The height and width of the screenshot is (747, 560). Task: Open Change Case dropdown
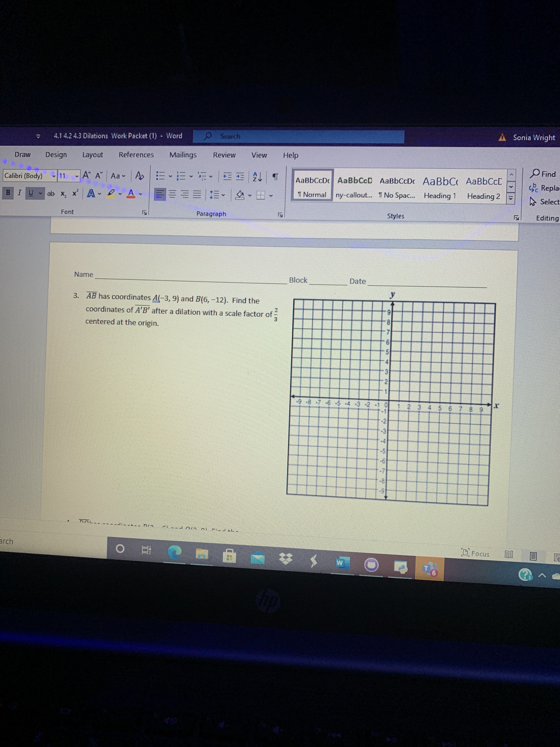point(118,176)
